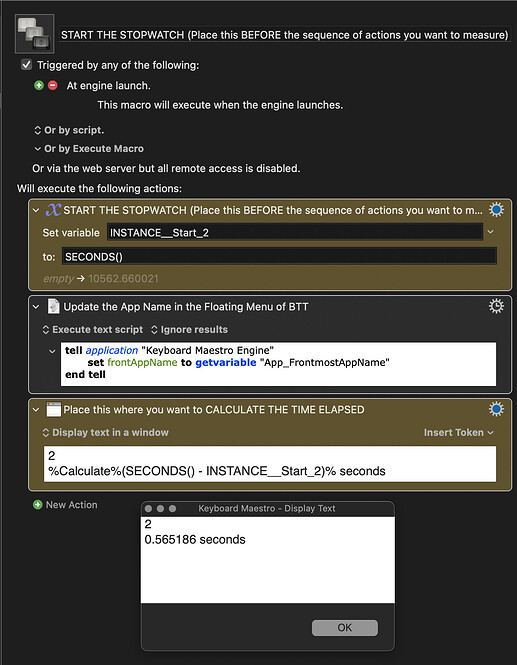This screenshot has width=517, height=665.
Task: Click OK in the Display Text window
Action: (344, 628)
